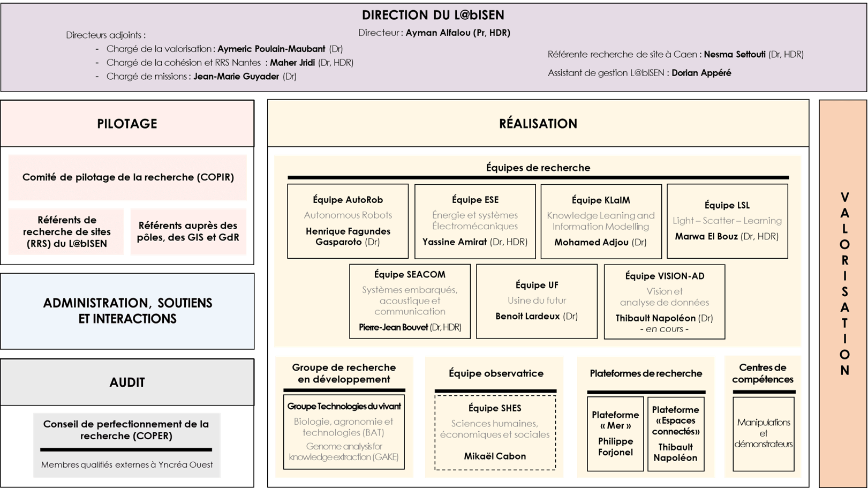Click Mikaël Cabon name
The image size is (868, 488).
pos(495,456)
